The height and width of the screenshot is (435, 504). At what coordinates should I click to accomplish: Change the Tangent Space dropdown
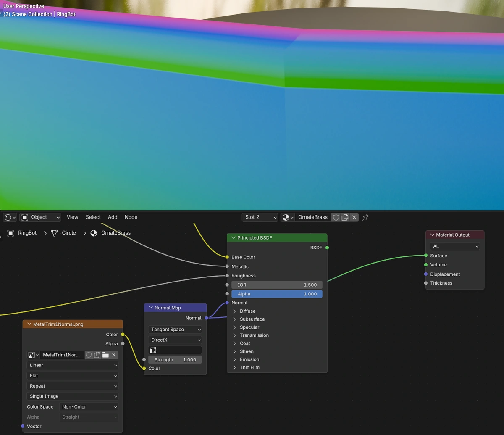[175, 330]
